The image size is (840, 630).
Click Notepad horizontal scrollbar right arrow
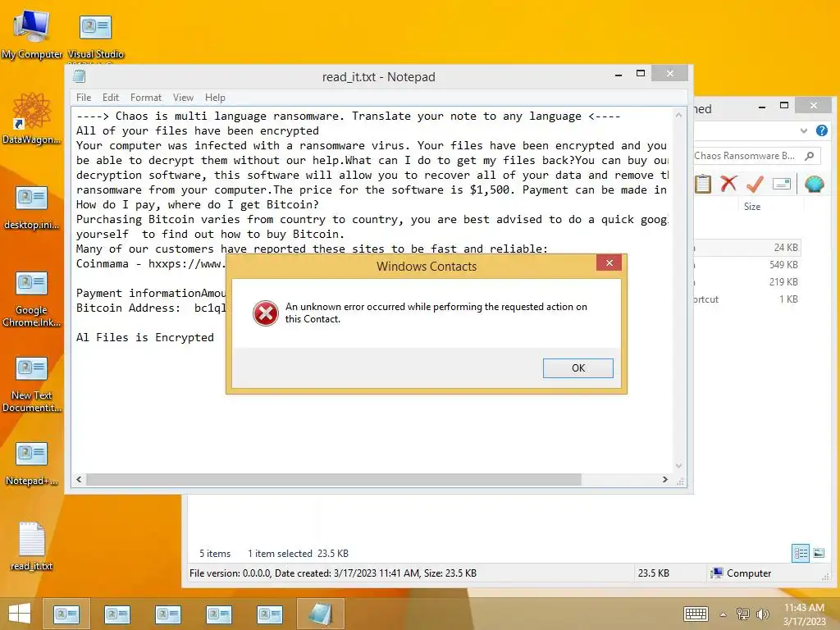pyautogui.click(x=664, y=479)
